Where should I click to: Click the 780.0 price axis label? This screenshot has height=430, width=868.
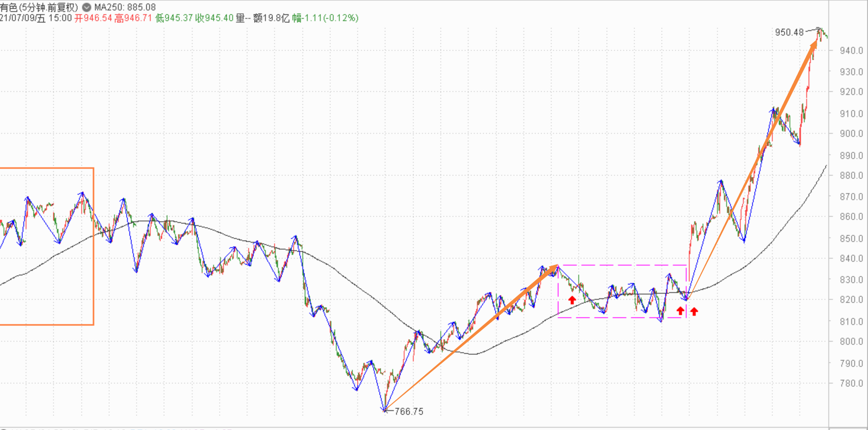(851, 383)
